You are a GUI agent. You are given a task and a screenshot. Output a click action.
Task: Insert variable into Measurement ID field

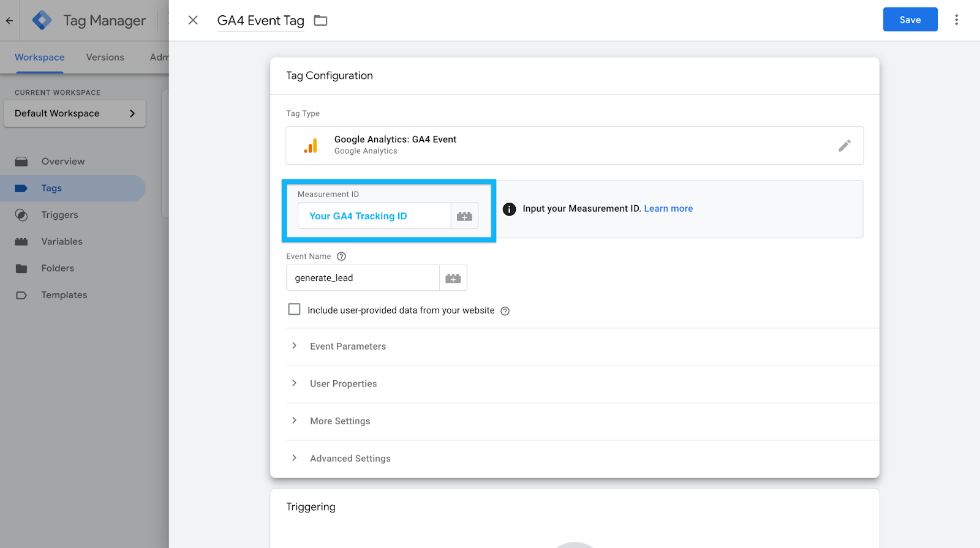click(464, 216)
